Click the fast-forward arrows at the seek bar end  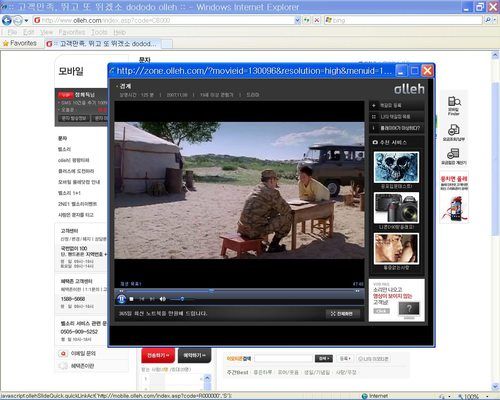point(357,291)
